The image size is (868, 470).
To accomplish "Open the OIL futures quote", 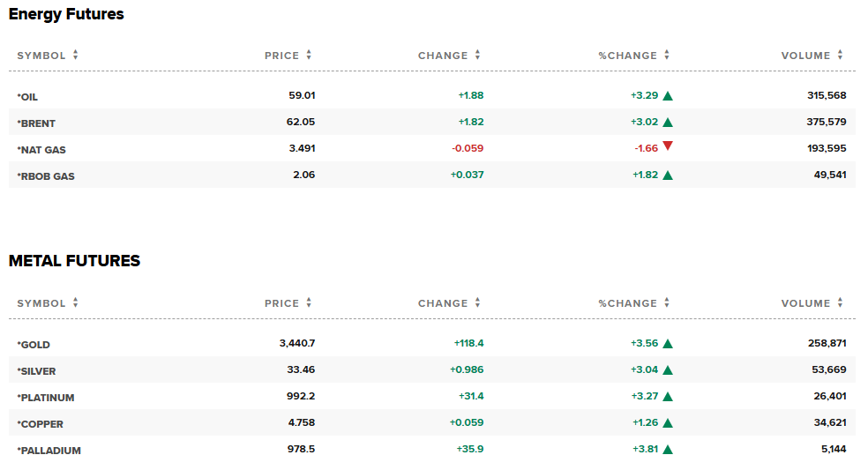I will coord(27,97).
